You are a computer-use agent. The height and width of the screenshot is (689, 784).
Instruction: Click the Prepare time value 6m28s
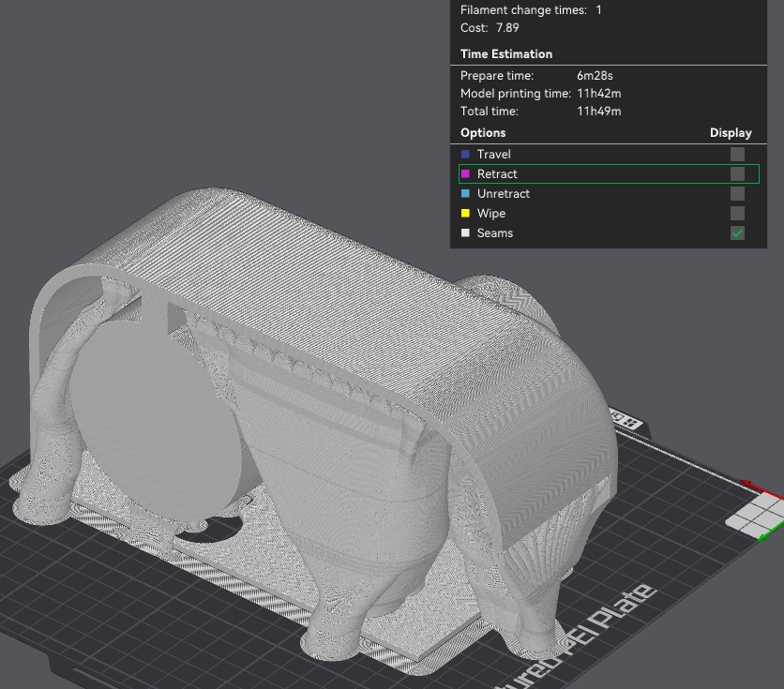(x=595, y=76)
